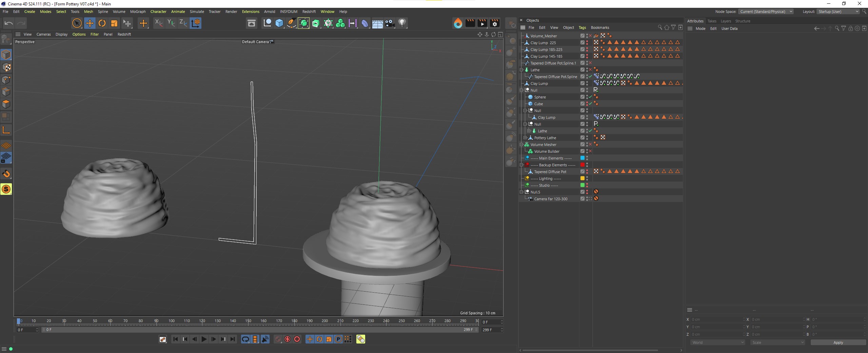Collapse the top-level Lathe object tree
Screen dimensions: 868x353
(x=522, y=70)
